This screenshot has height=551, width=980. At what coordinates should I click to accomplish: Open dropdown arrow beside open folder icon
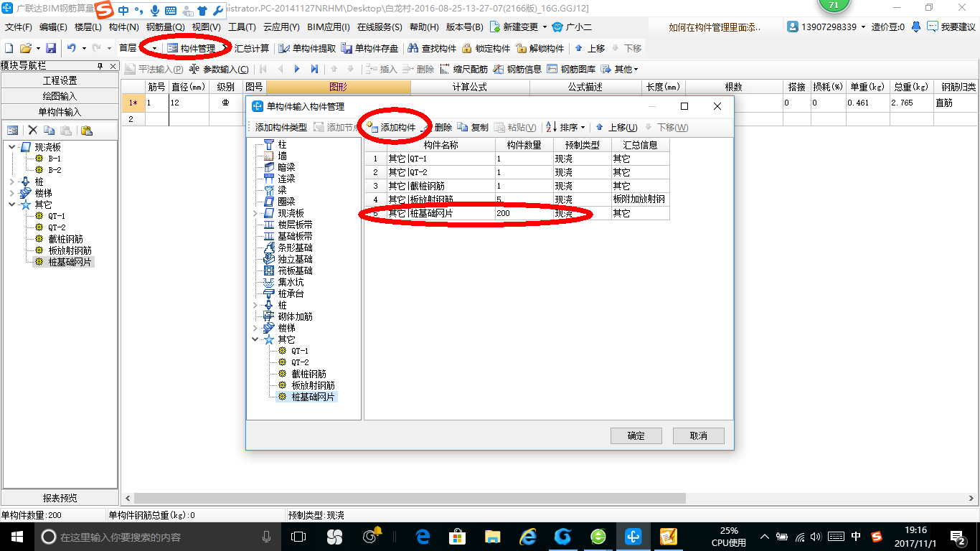tap(37, 48)
